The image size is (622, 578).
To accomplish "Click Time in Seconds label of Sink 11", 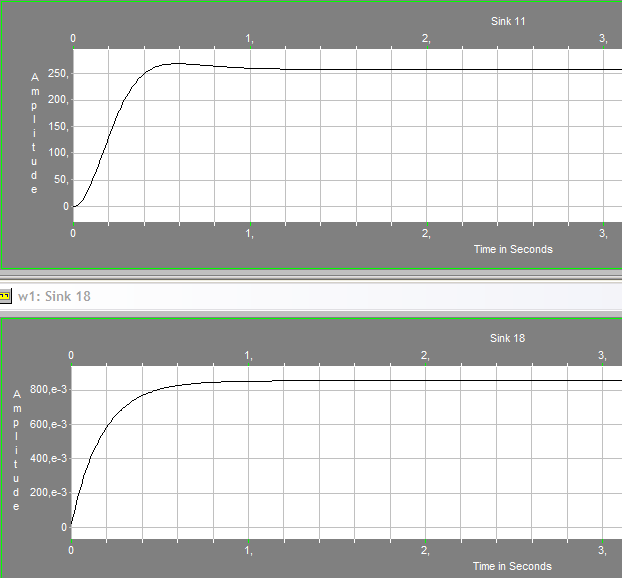I will 513,249.
